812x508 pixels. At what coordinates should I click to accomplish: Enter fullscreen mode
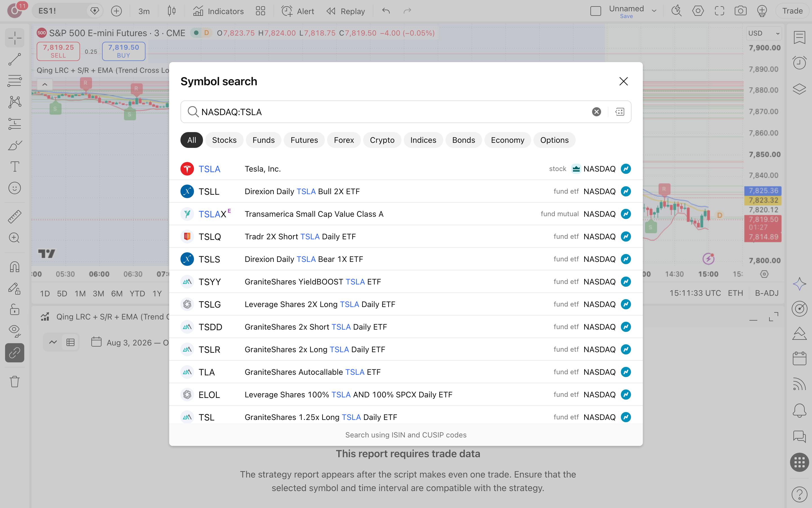(x=720, y=11)
